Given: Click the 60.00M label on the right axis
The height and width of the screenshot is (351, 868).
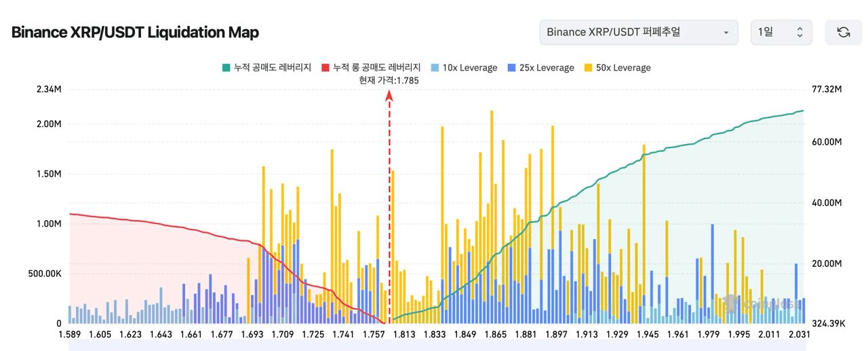Looking at the screenshot, I should coord(826,142).
